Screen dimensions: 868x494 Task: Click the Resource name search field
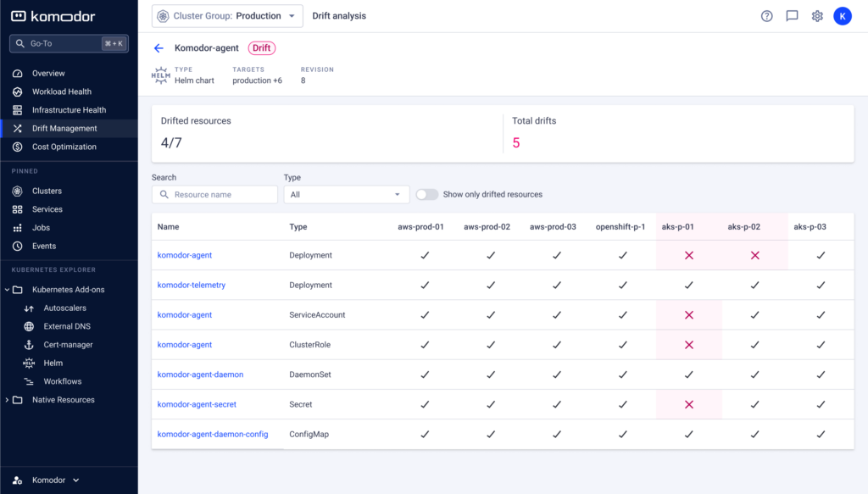point(214,194)
